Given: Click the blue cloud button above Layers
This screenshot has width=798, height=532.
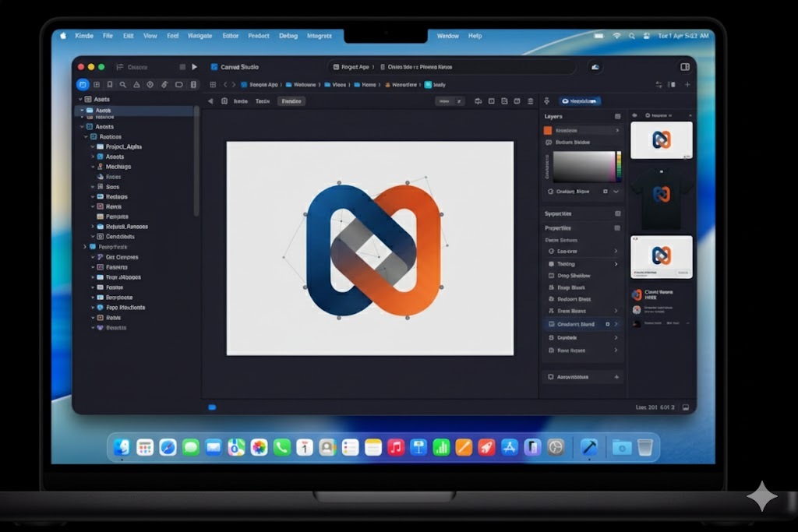Looking at the screenshot, I should [580, 100].
